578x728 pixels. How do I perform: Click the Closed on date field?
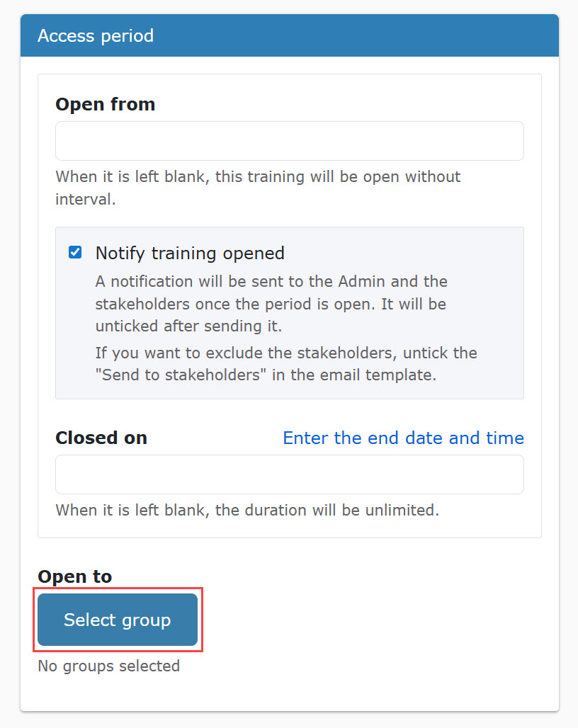click(x=289, y=474)
